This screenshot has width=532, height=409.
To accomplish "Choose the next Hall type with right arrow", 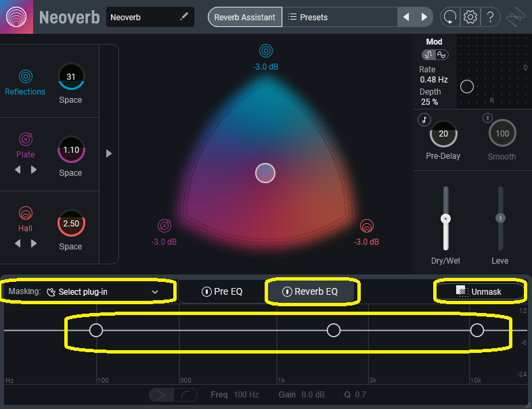I will pos(34,243).
